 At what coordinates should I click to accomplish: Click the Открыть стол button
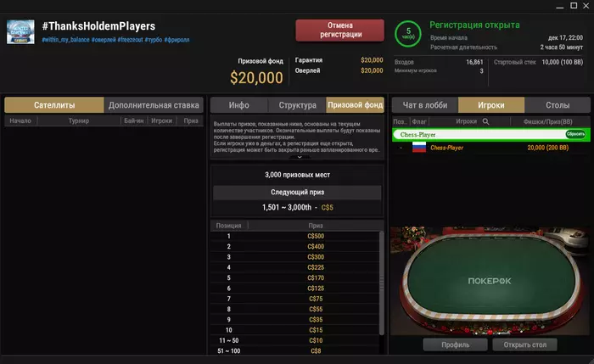tap(524, 344)
